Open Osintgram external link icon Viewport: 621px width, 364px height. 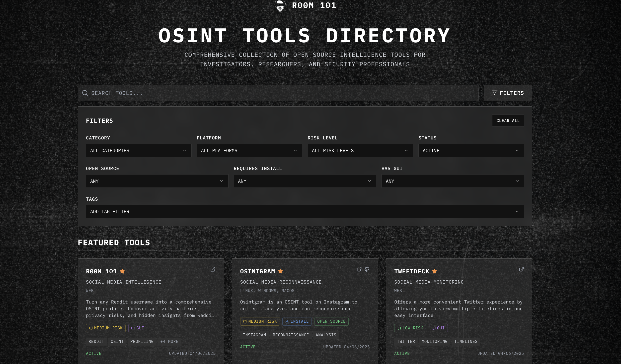(359, 269)
